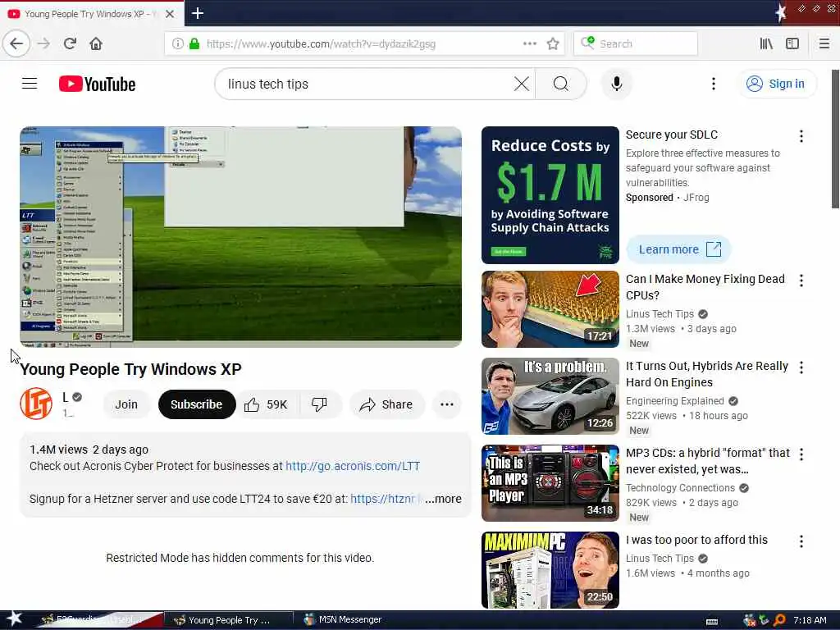Open the browser Library icon
Image resolution: width=840 pixels, height=630 pixels.
pos(766,44)
